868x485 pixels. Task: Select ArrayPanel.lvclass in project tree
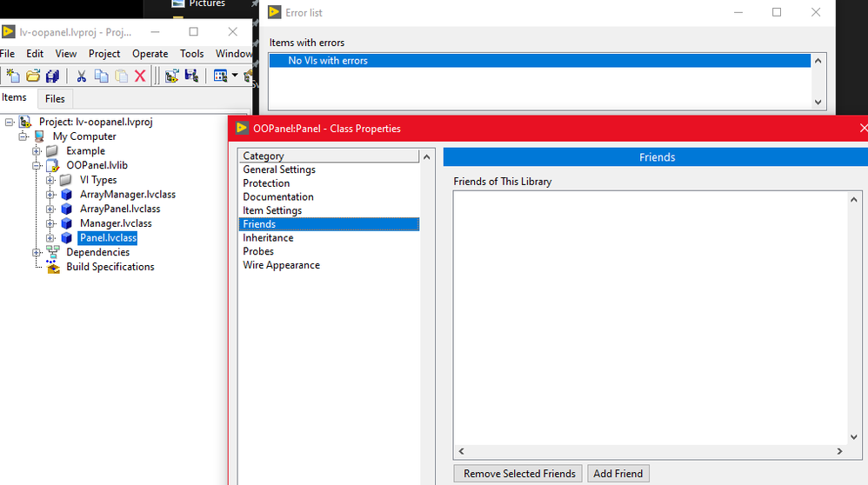click(x=119, y=209)
